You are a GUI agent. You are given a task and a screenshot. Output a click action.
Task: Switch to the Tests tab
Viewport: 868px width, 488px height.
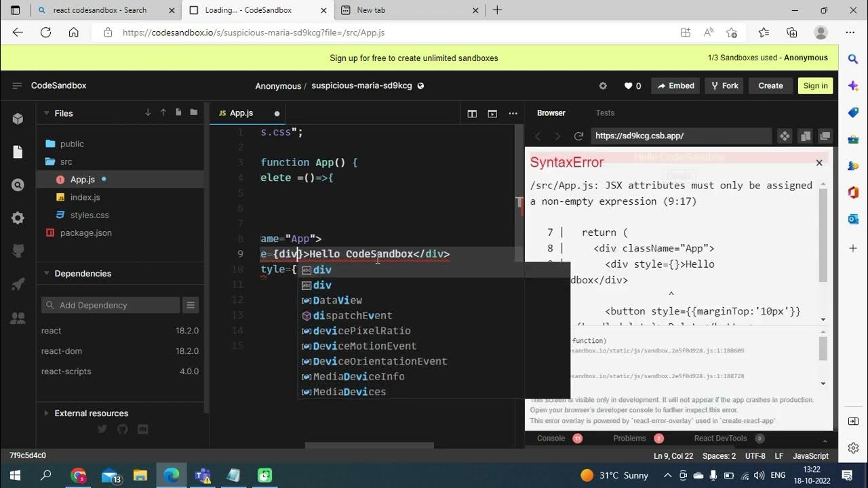(605, 113)
